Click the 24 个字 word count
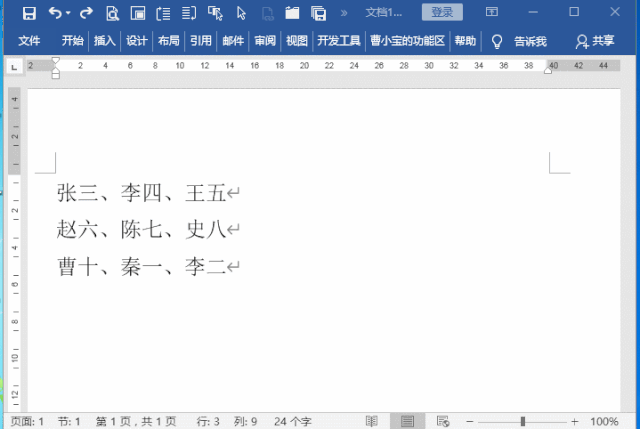The height and width of the screenshot is (429, 640). click(x=293, y=421)
